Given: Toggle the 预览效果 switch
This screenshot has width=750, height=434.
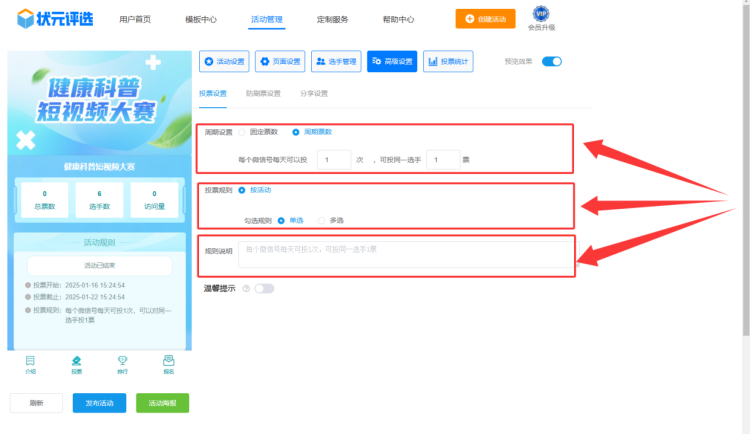Looking at the screenshot, I should tap(551, 61).
